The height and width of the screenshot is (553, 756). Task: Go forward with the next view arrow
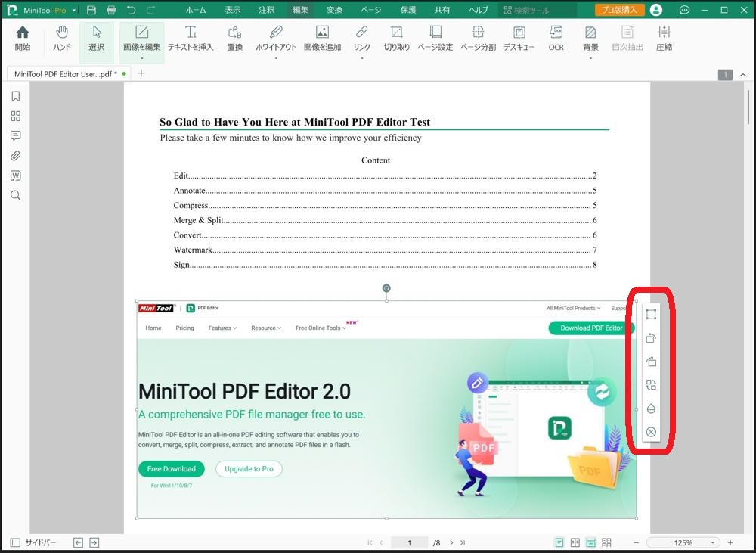[94, 542]
